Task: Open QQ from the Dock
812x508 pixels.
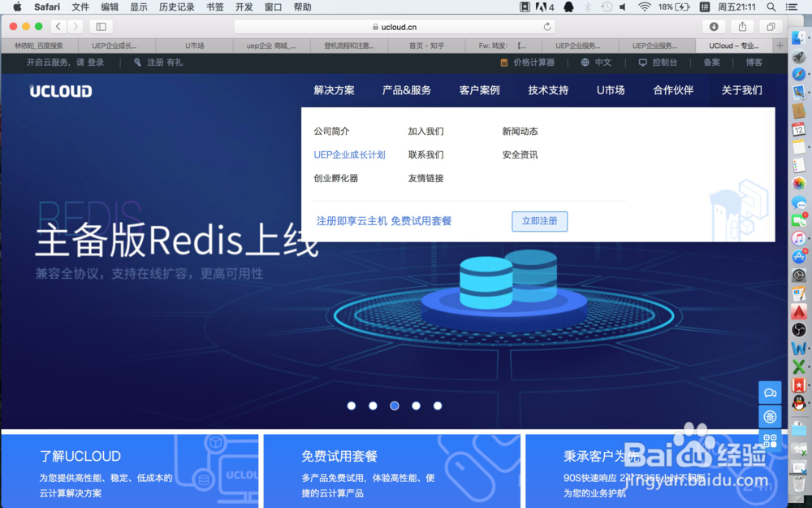Action: pos(797,406)
